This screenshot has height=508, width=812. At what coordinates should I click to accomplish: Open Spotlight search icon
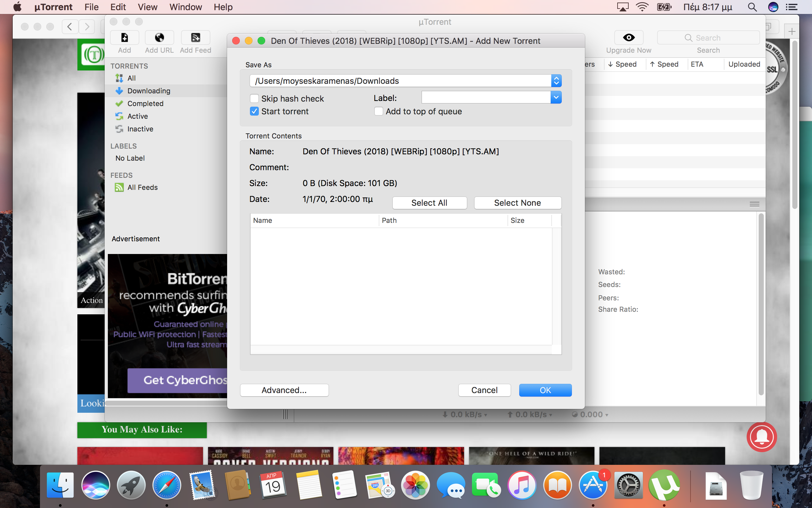[752, 7]
